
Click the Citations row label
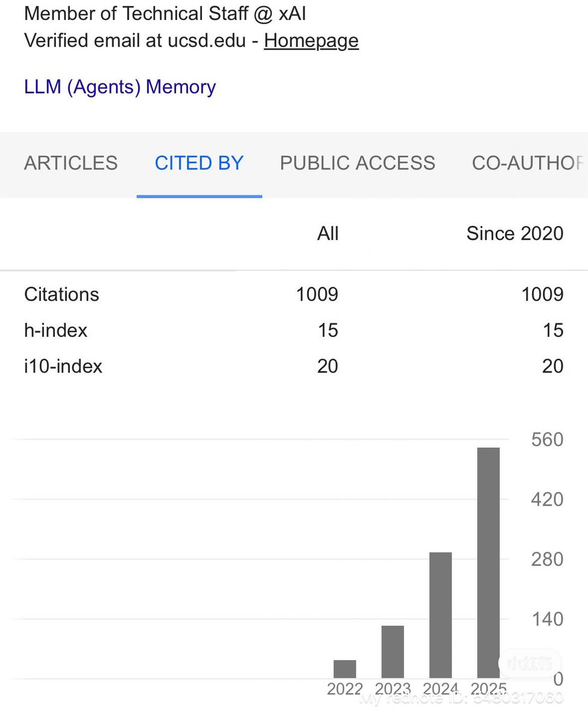[62, 294]
